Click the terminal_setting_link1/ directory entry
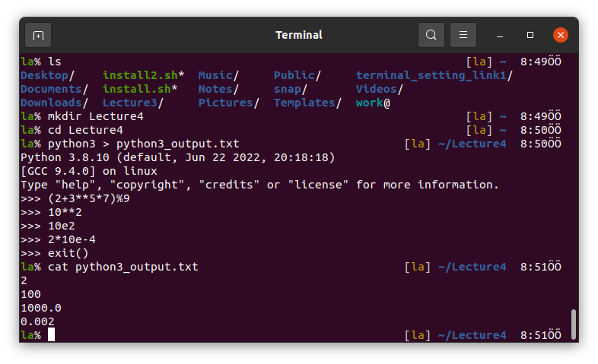This screenshot has width=598, height=364. point(434,75)
